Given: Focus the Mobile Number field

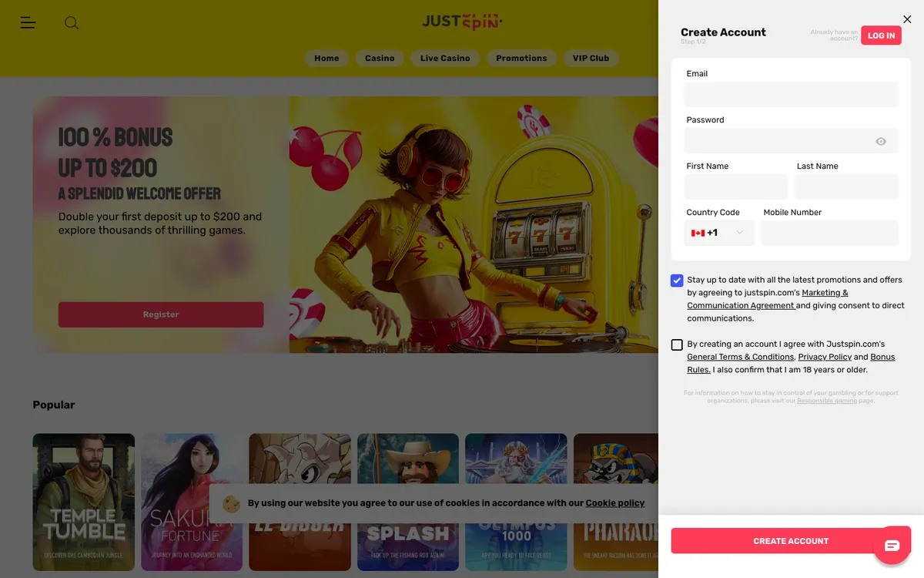Looking at the screenshot, I should (x=829, y=233).
